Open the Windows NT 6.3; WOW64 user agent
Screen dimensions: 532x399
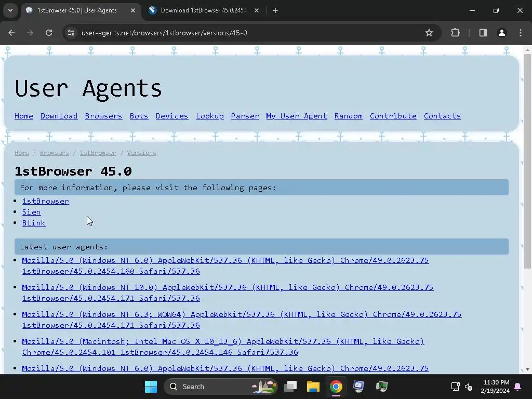tap(242, 320)
